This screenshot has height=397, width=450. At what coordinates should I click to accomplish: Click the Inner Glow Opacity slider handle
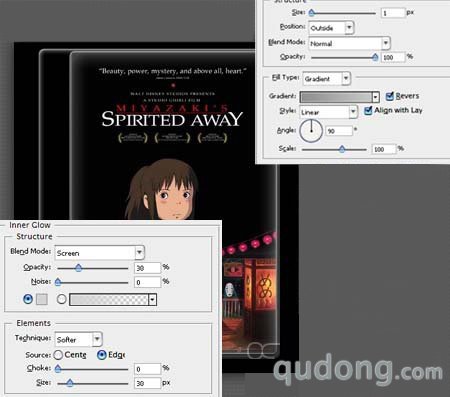[78, 268]
